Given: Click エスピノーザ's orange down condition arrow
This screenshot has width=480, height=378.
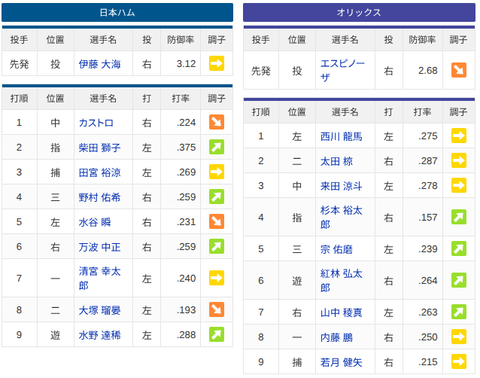Looking at the screenshot, I should pos(459,70).
